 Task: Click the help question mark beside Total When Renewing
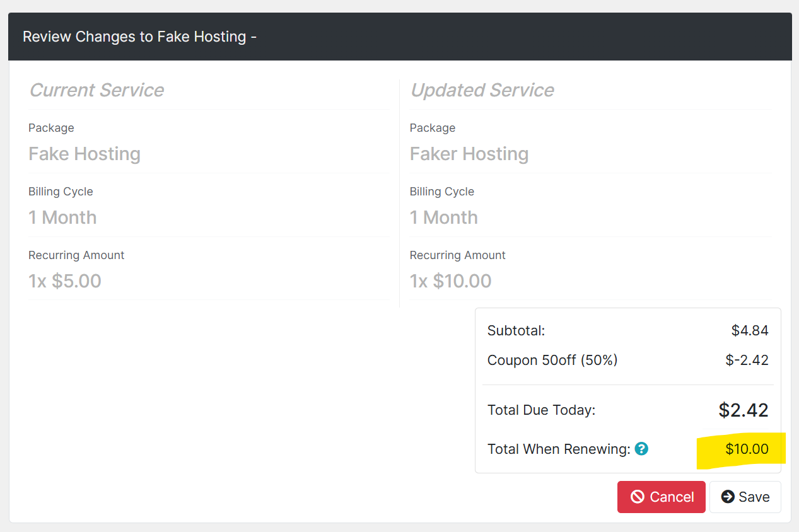pyautogui.click(x=641, y=449)
